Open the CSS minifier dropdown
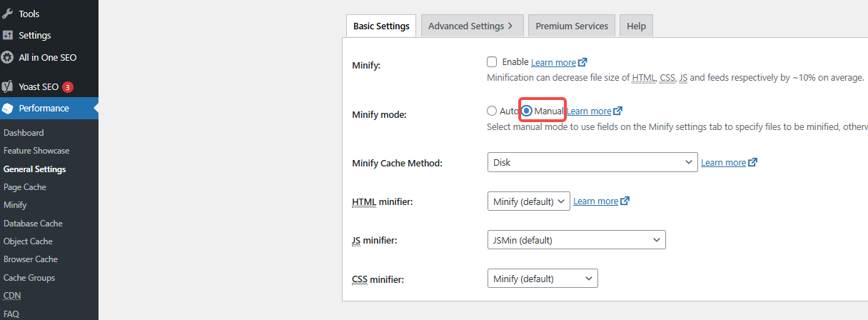This screenshot has width=868, height=320. (542, 279)
